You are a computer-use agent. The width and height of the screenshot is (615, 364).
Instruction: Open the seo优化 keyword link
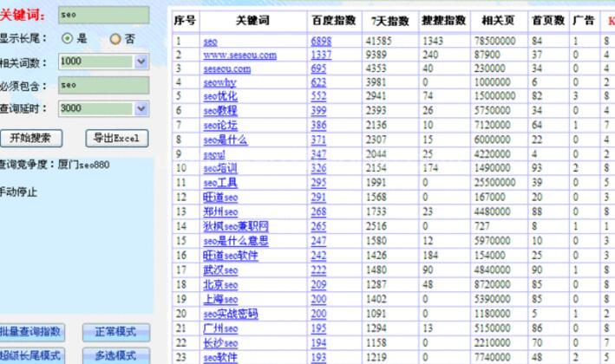point(219,96)
